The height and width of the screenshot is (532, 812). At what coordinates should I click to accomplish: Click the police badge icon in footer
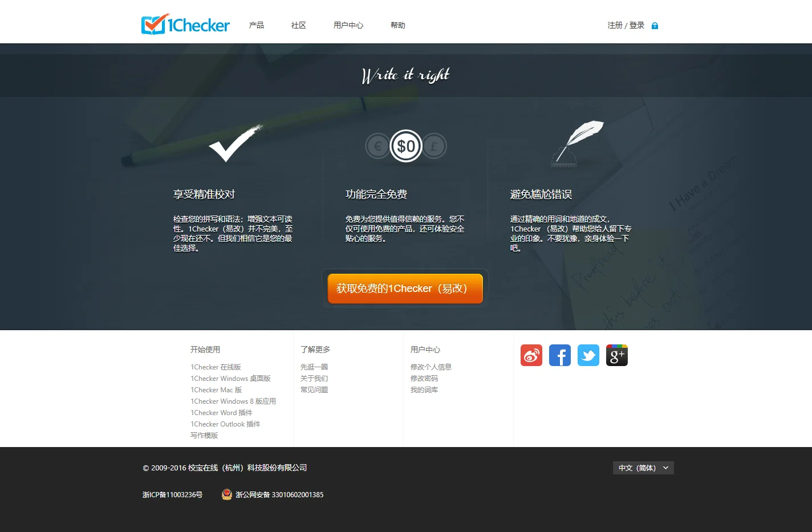[227, 494]
